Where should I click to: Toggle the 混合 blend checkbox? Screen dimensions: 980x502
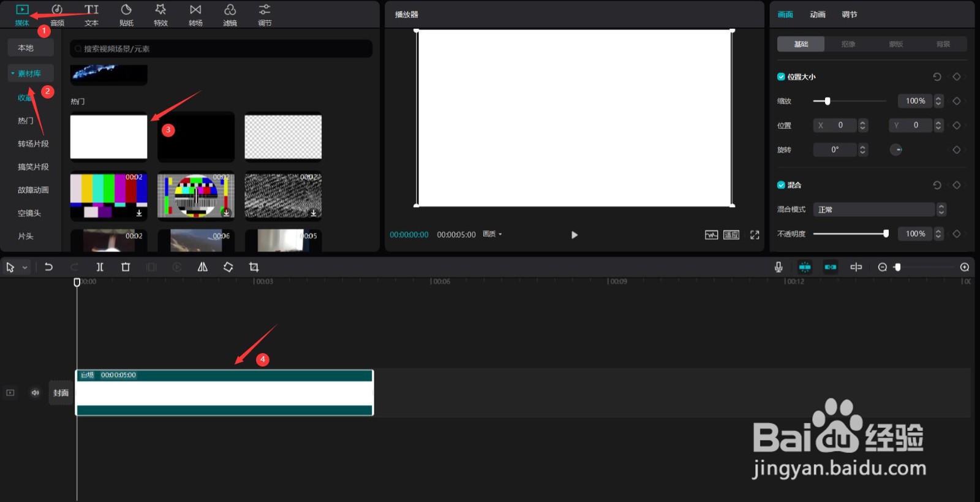[781, 185]
